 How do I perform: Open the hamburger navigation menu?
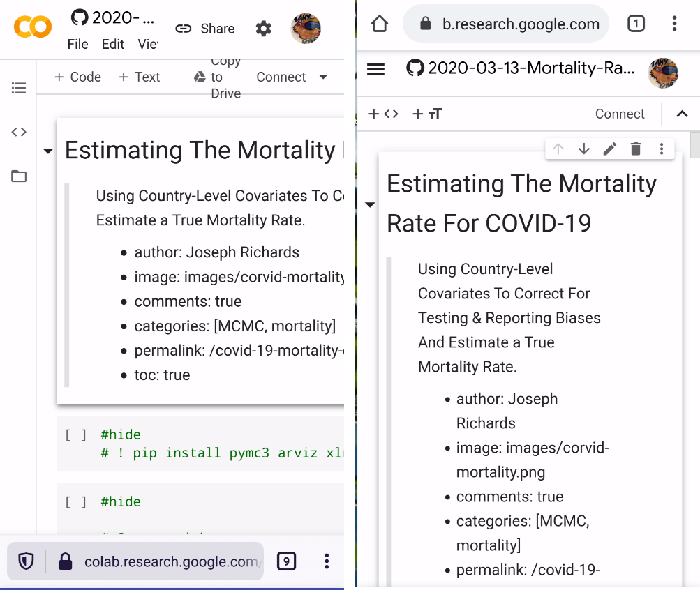(x=375, y=68)
